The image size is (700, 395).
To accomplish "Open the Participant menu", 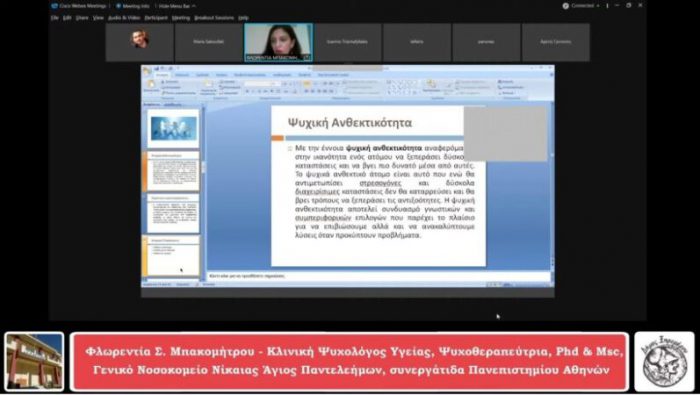I will click(156, 18).
